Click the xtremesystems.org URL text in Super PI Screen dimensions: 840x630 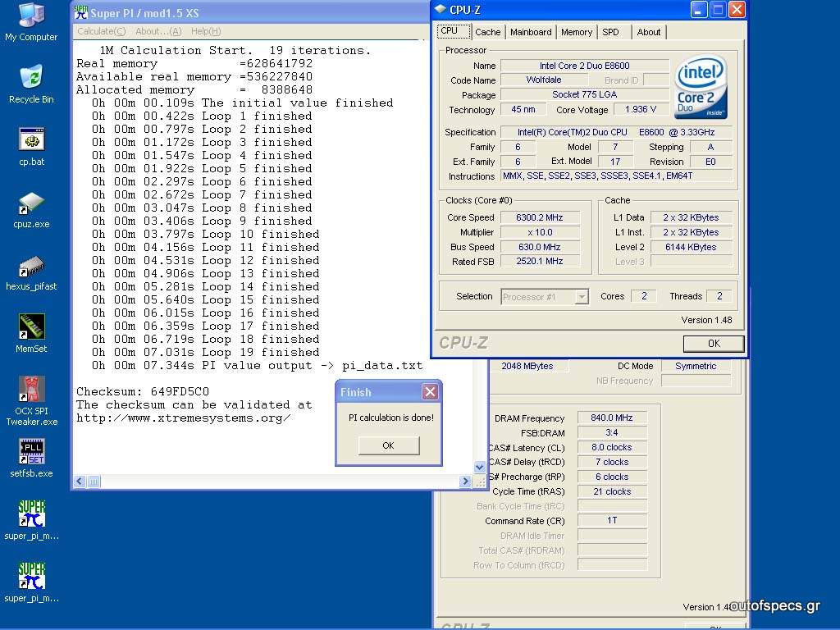pos(183,418)
